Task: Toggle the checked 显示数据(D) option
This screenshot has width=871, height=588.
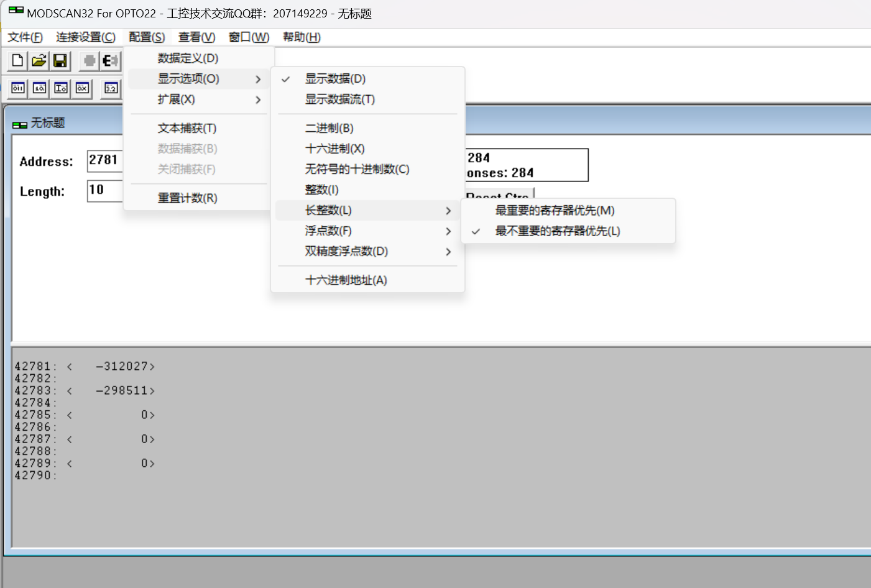Action: [368, 79]
